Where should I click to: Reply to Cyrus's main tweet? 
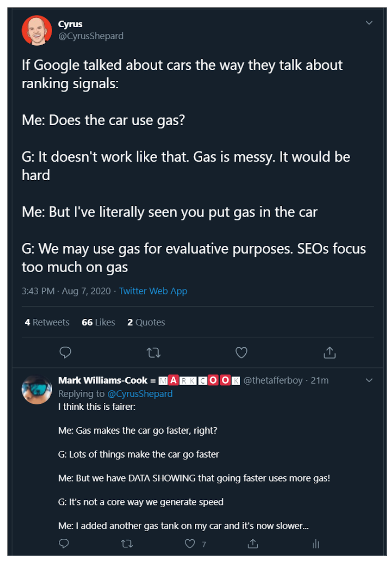pos(65,352)
